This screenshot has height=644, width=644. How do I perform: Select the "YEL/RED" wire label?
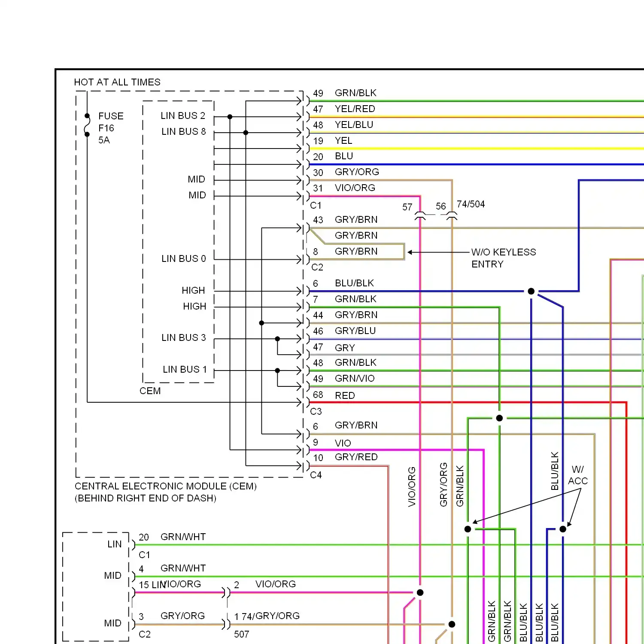click(355, 109)
